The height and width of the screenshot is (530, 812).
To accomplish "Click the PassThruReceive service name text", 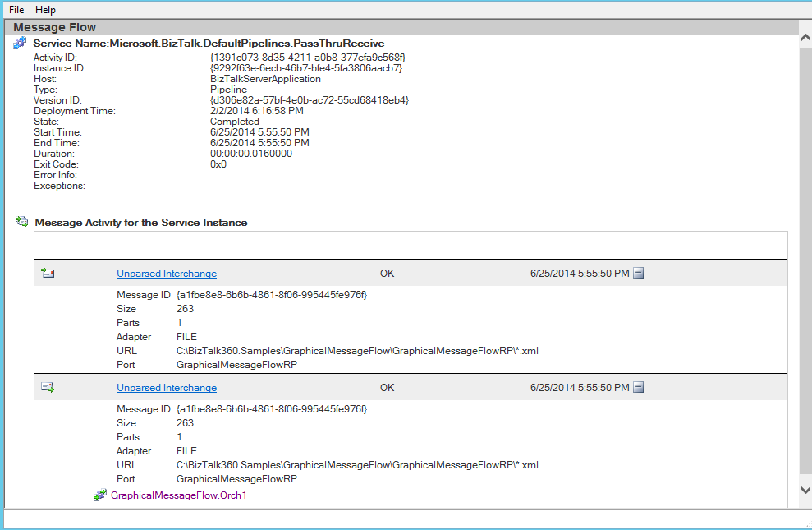I will 246,44.
